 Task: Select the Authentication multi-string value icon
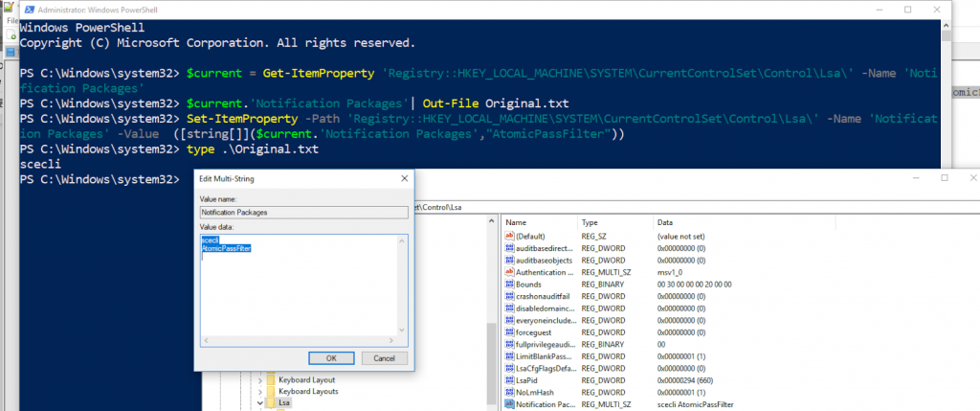(509, 272)
